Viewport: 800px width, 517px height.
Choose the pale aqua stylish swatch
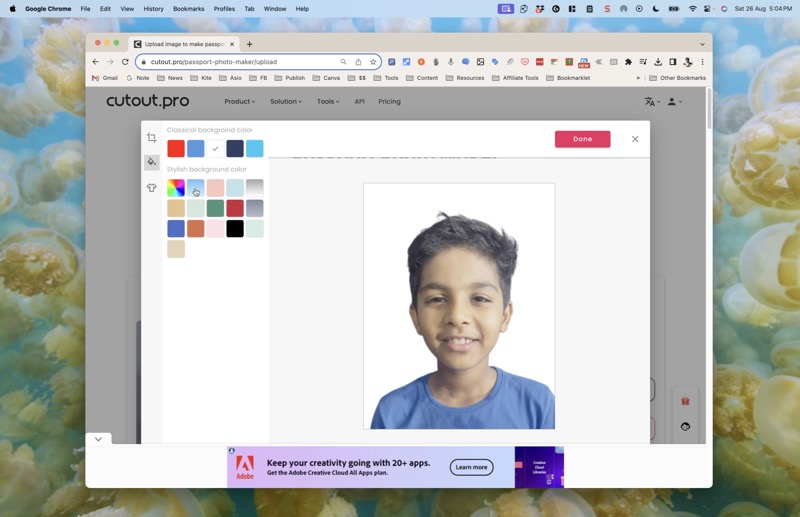235,188
